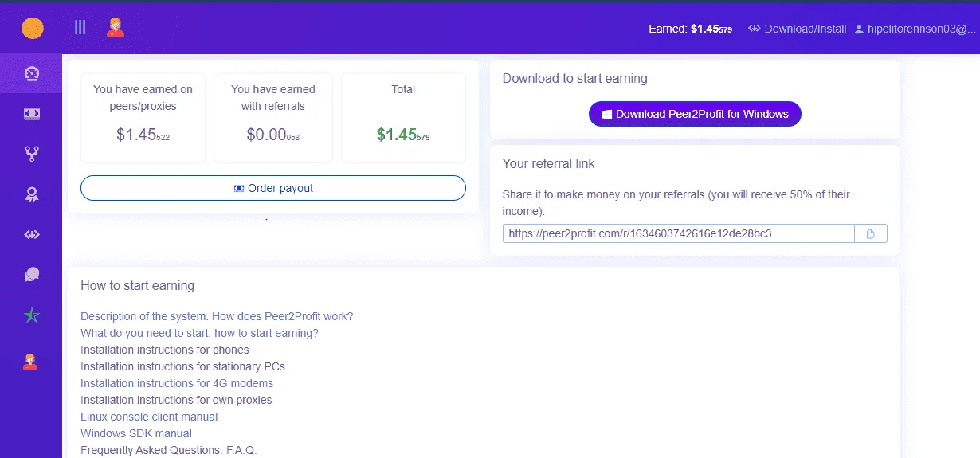Open the award ribbon sidebar icon
Viewport: 980px width, 458px height.
click(31, 194)
